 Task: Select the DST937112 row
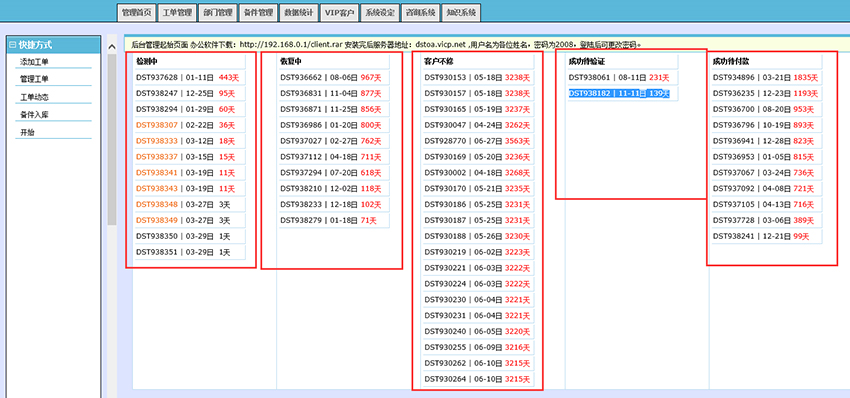[x=334, y=157]
